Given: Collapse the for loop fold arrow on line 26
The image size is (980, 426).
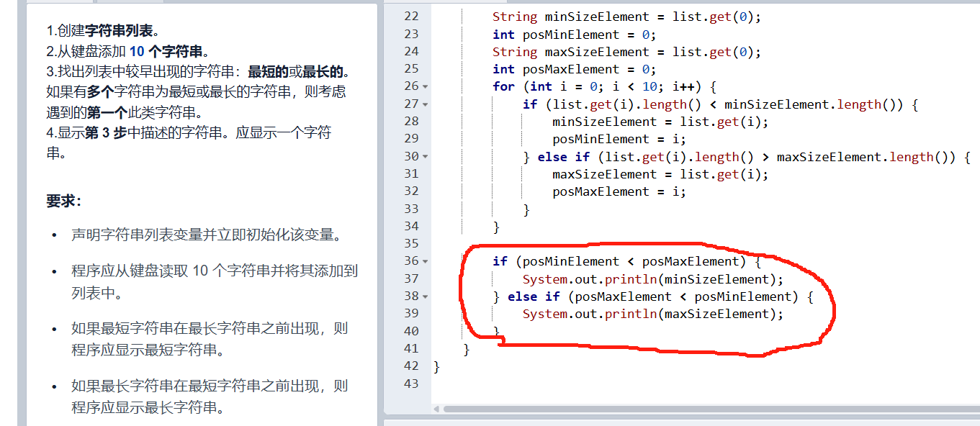Looking at the screenshot, I should click(425, 87).
